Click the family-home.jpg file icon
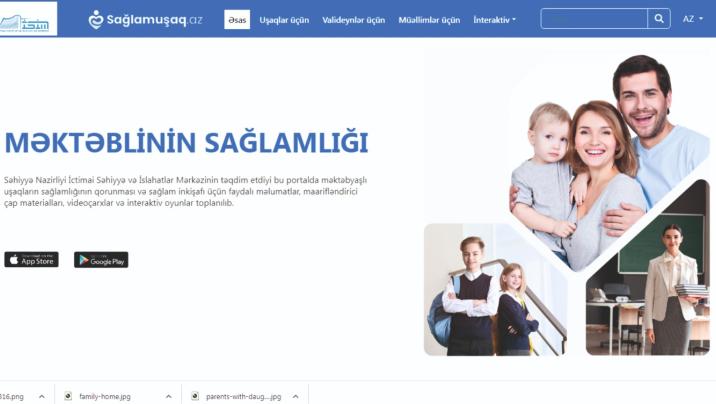The width and height of the screenshot is (716, 404). (x=68, y=396)
